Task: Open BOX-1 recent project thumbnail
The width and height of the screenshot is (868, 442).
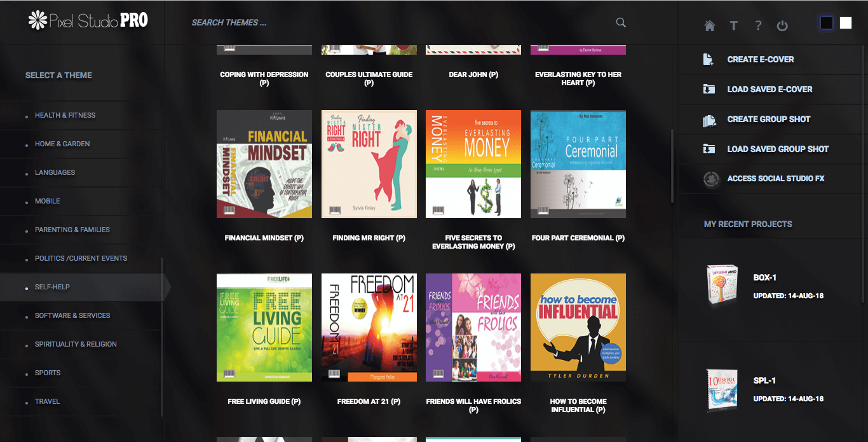Action: [722, 284]
